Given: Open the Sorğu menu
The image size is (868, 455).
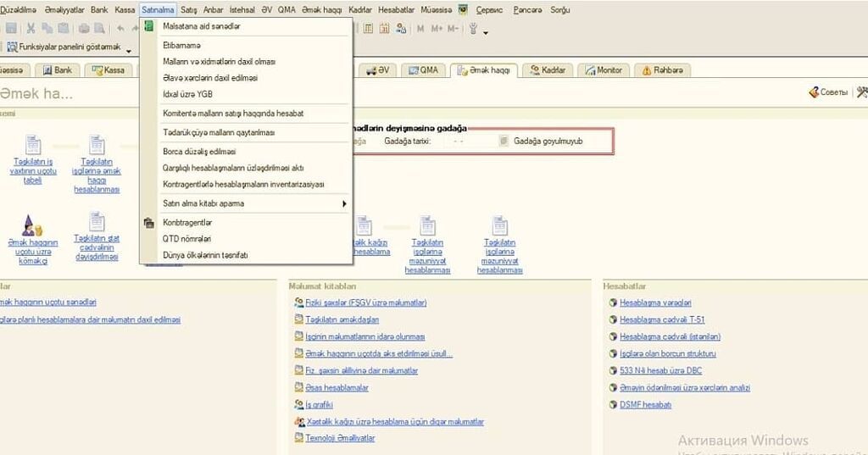Looking at the screenshot, I should (560, 9).
